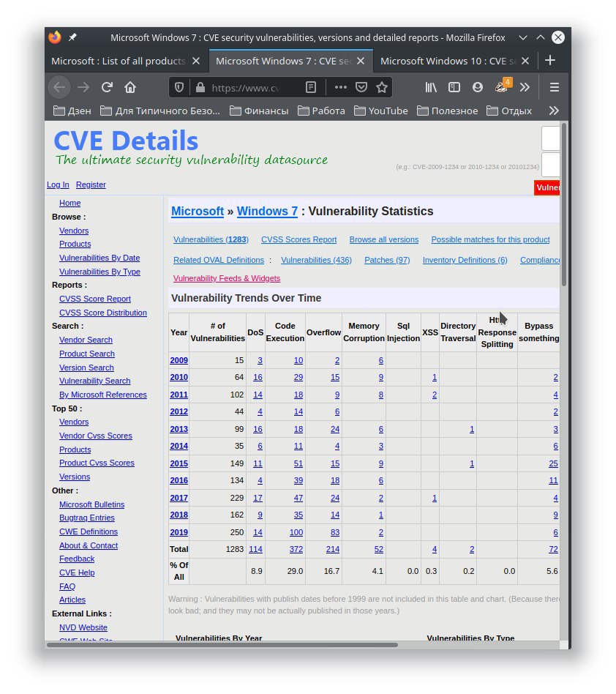Open the Library icon

(x=431, y=88)
